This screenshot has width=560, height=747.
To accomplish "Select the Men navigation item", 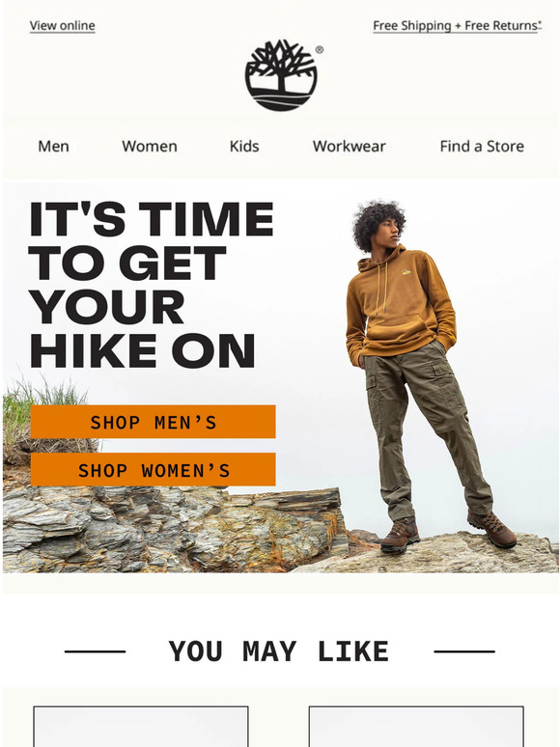I will (53, 147).
